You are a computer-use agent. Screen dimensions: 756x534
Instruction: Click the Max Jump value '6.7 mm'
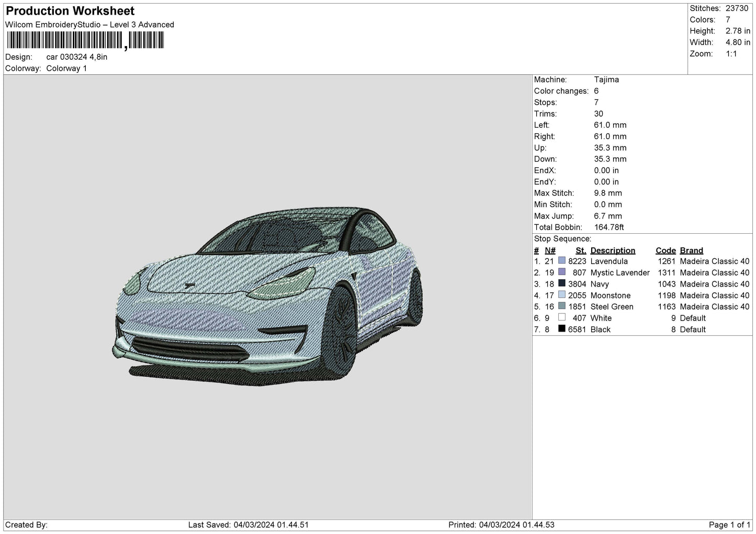click(x=608, y=216)
